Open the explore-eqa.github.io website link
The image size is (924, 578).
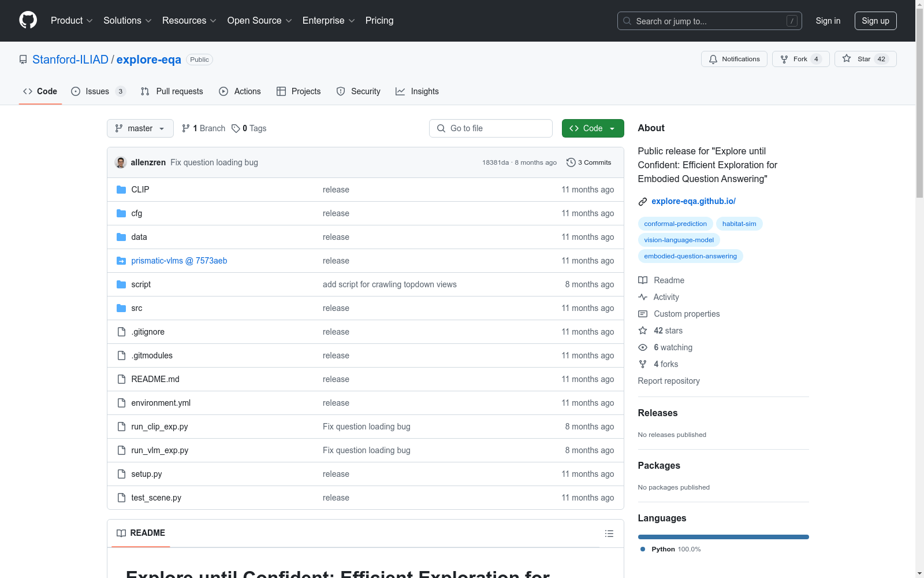(x=694, y=201)
